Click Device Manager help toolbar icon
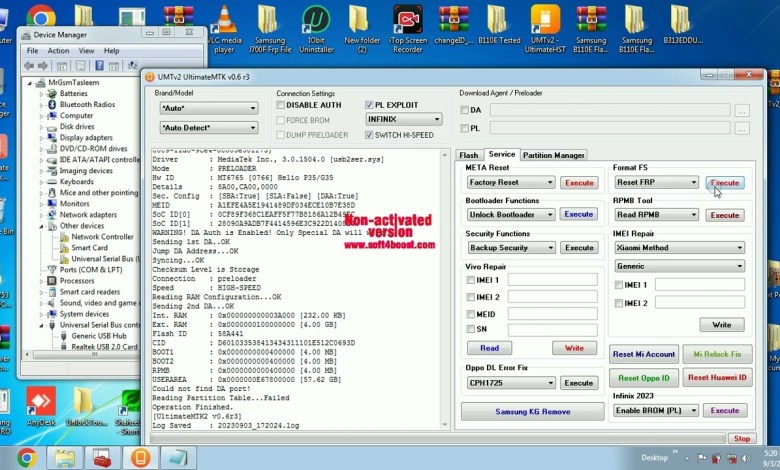Image resolution: width=780 pixels, height=470 pixels. pyautogui.click(x=99, y=66)
